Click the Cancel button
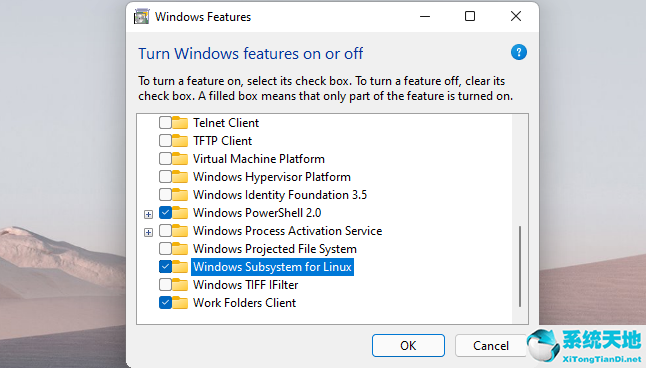 [491, 345]
